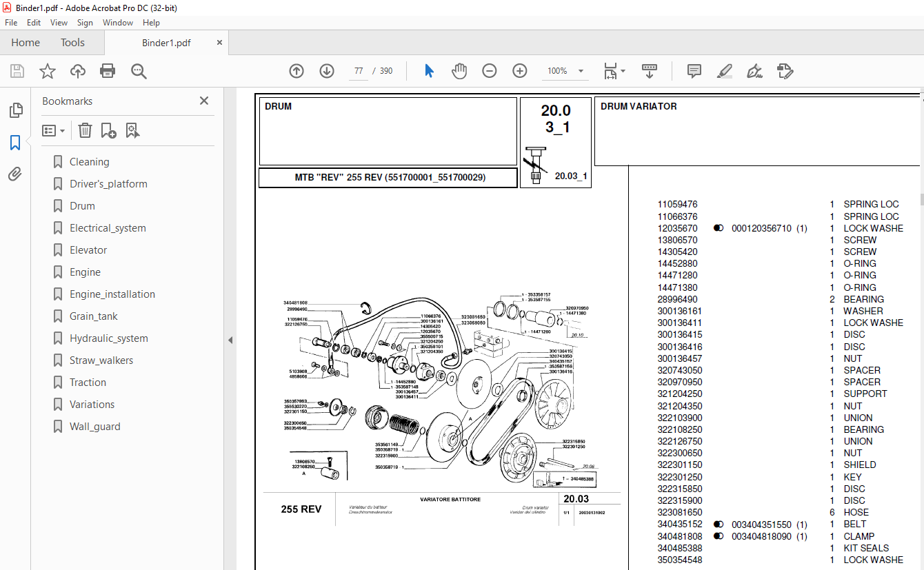
Task: Click the KIT SEALS description
Action: [866, 548]
